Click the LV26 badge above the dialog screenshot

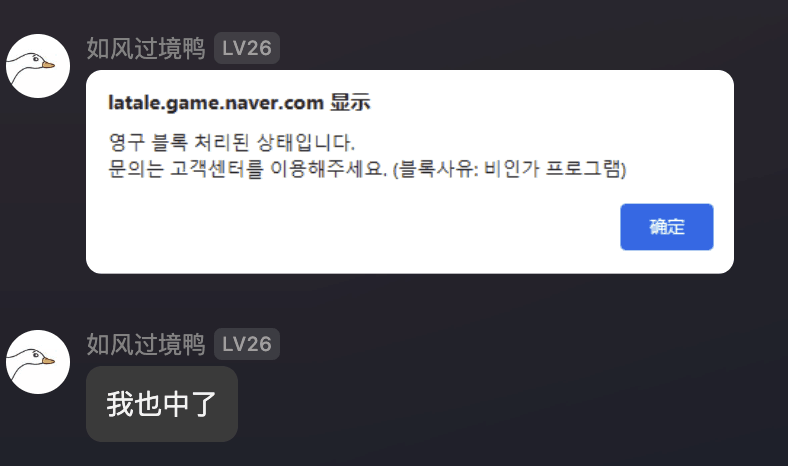(247, 48)
